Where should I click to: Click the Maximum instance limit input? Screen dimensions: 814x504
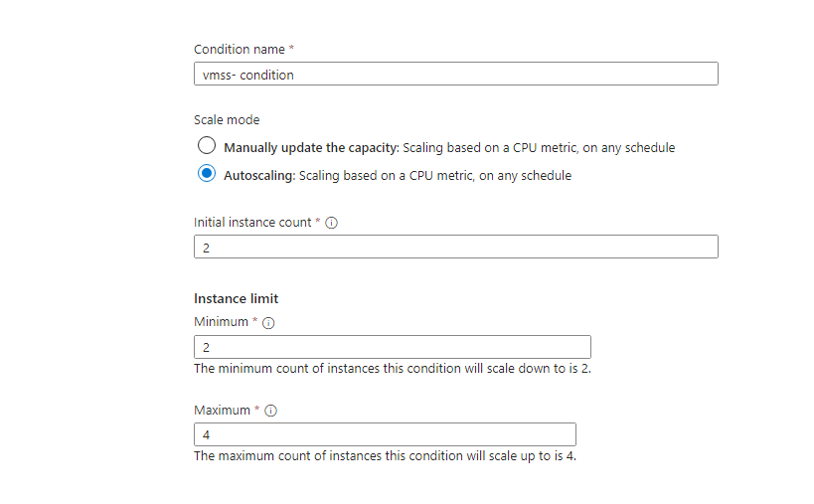click(385, 434)
